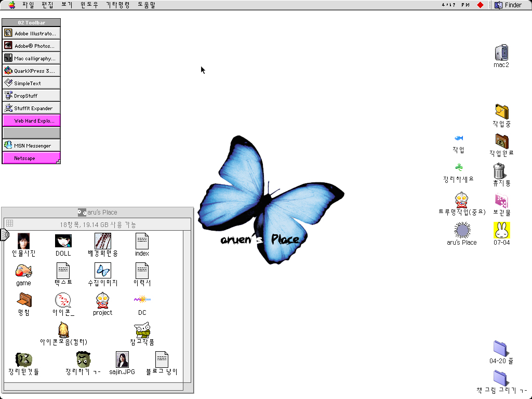Open the mac2 hard drive icon

pyautogui.click(x=501, y=53)
